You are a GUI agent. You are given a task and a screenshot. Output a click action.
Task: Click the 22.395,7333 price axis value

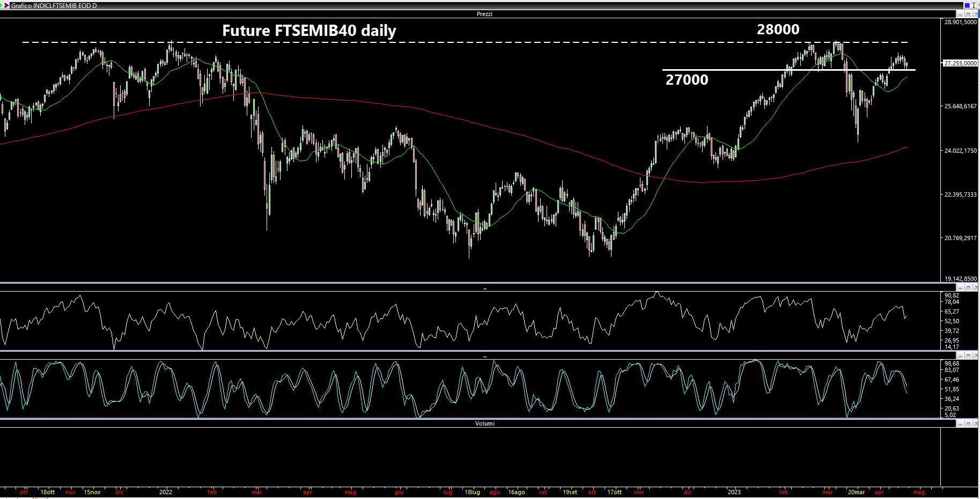click(960, 195)
